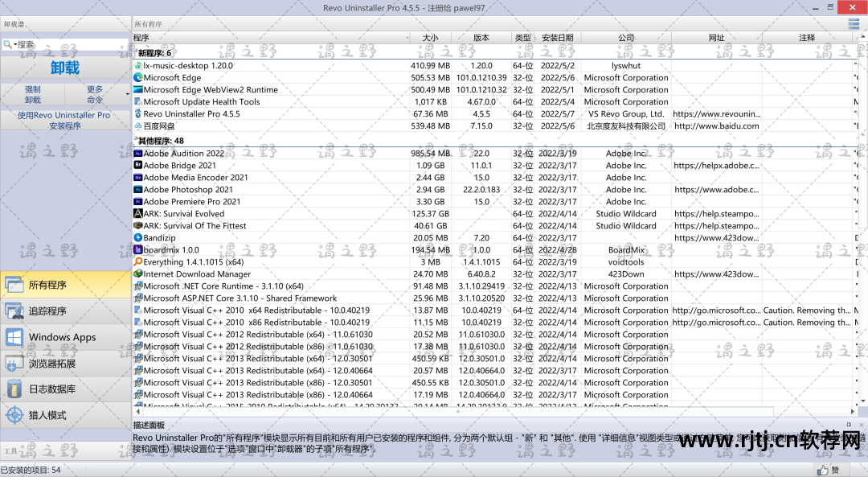This screenshot has height=477, width=868.
Task: Select the Microsoft .NET Core Runtime - 3.1.10 row
Action: pos(495,286)
